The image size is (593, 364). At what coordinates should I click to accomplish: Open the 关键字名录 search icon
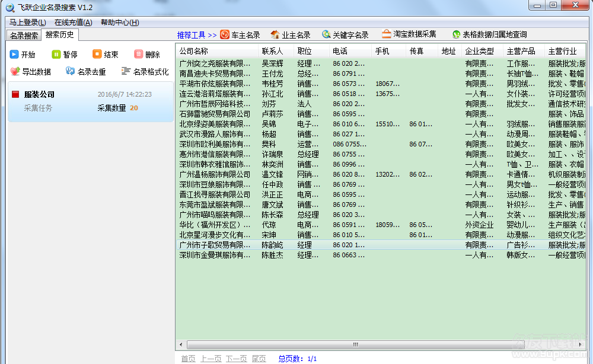326,34
